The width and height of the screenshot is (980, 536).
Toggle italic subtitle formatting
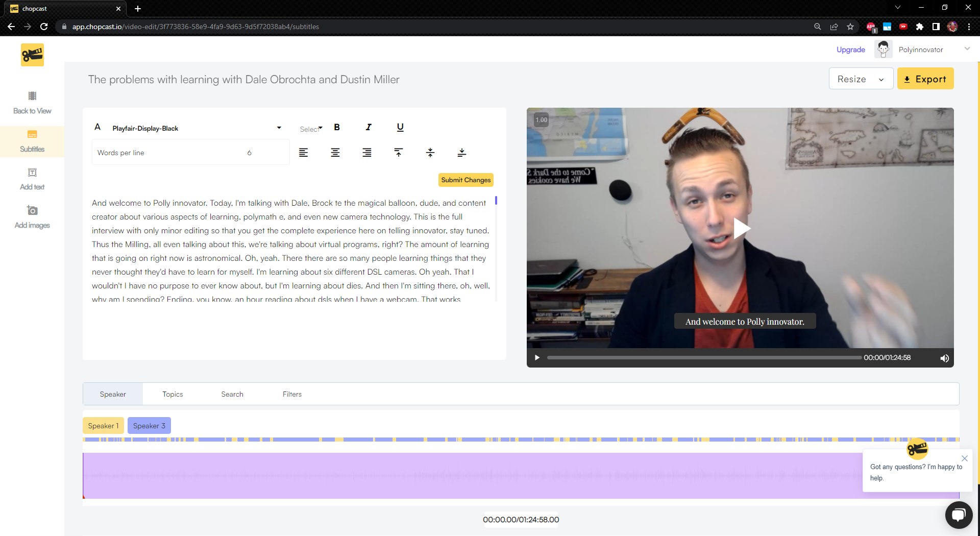[369, 128]
